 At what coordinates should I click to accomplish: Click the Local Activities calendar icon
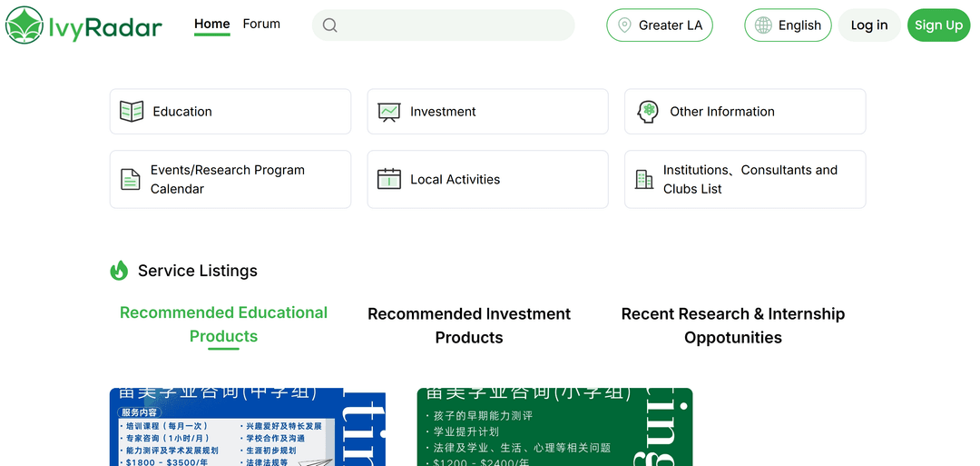[x=389, y=179]
